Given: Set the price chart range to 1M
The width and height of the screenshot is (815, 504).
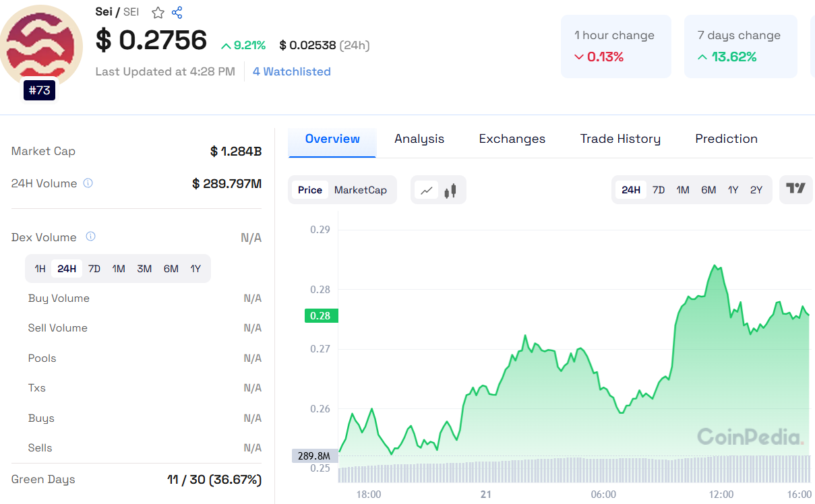Looking at the screenshot, I should 683,190.
